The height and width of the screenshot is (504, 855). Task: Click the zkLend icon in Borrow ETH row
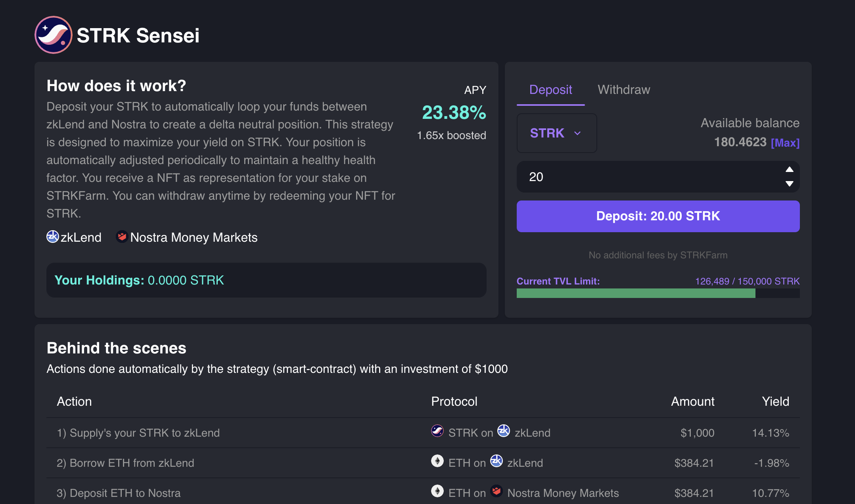click(x=497, y=461)
